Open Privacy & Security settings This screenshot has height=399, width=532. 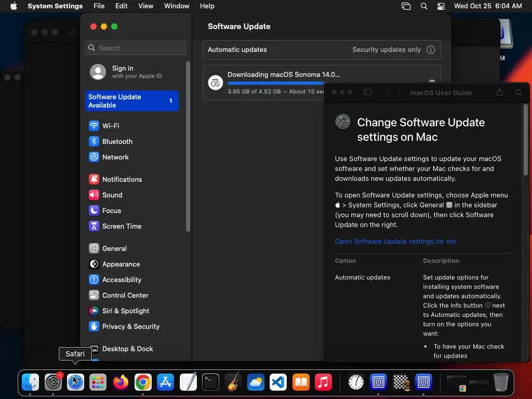coord(124,327)
